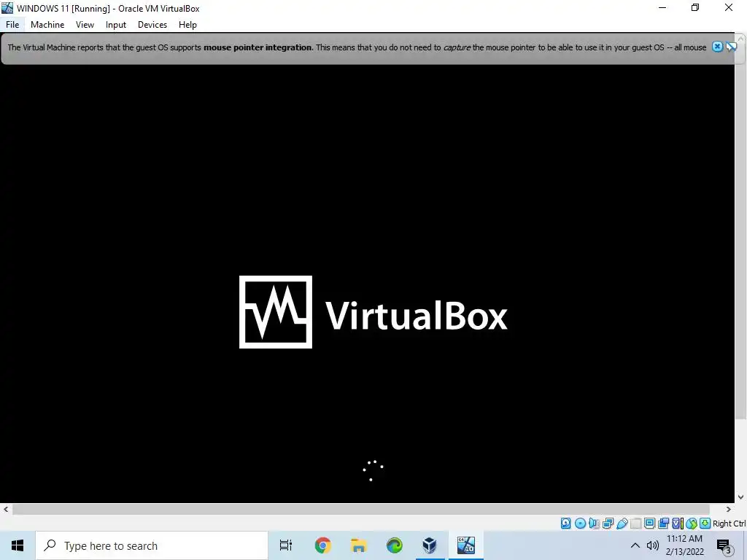Click the display settings status icon

click(x=649, y=524)
